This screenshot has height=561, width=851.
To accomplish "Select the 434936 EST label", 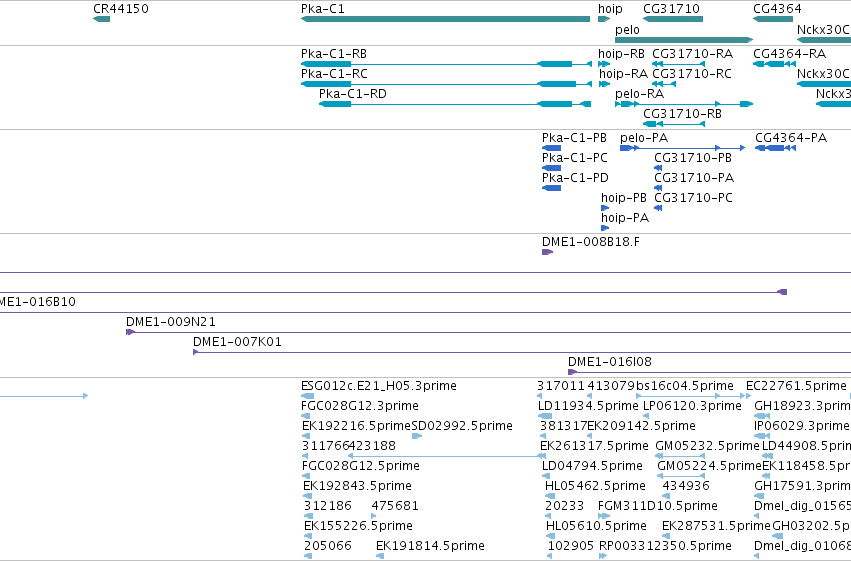I will pos(686,486).
